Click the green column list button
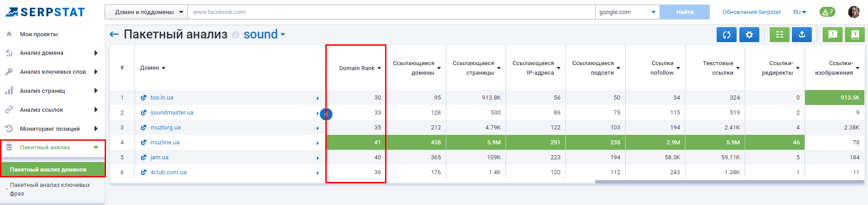This screenshot has height=205, width=868. pyautogui.click(x=780, y=34)
